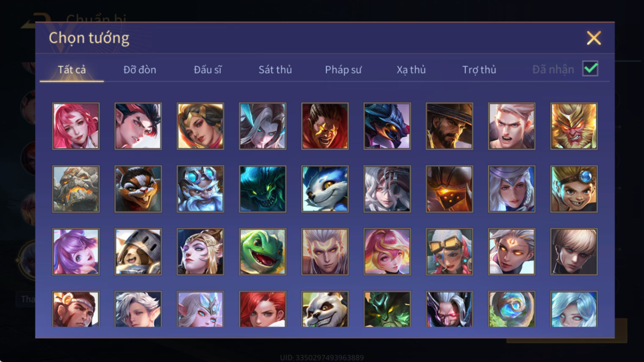The image size is (644, 362).
Task: Switch to the Trợ thủ tab
Action: pyautogui.click(x=479, y=70)
